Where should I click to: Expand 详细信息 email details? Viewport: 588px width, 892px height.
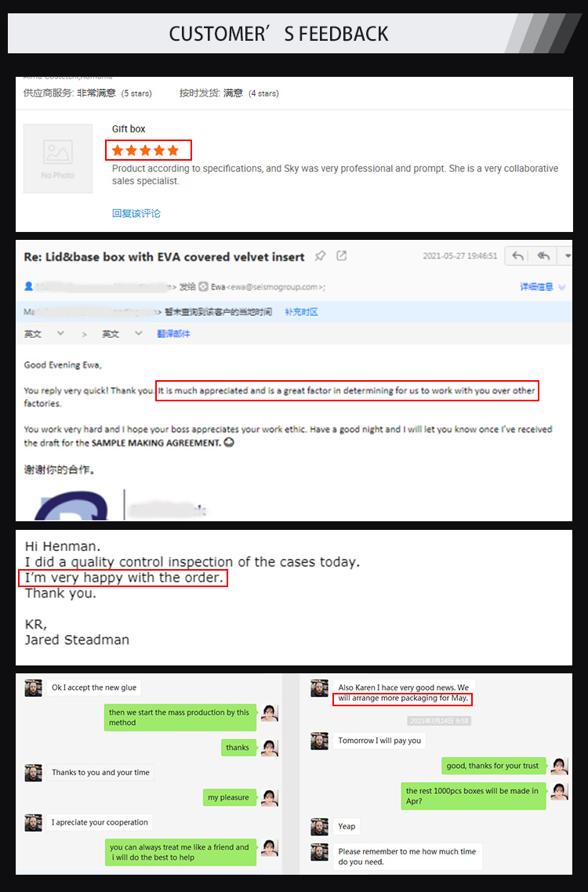coord(543,287)
